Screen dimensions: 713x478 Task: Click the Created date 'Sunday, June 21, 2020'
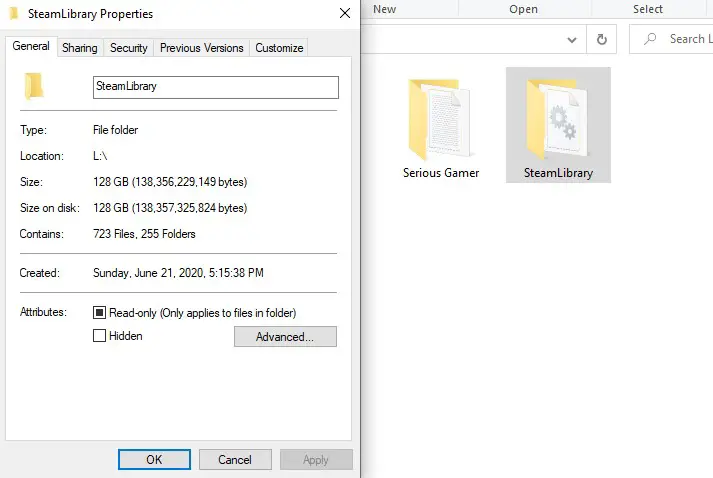(x=148, y=273)
